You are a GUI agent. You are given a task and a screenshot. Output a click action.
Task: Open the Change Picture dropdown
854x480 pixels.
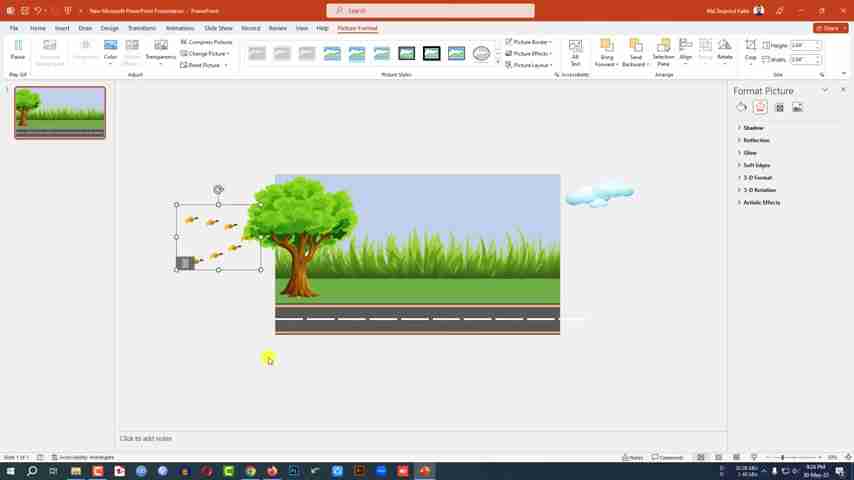205,53
